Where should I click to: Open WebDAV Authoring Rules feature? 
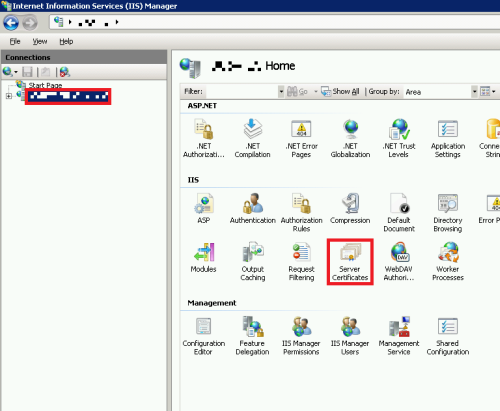399,262
